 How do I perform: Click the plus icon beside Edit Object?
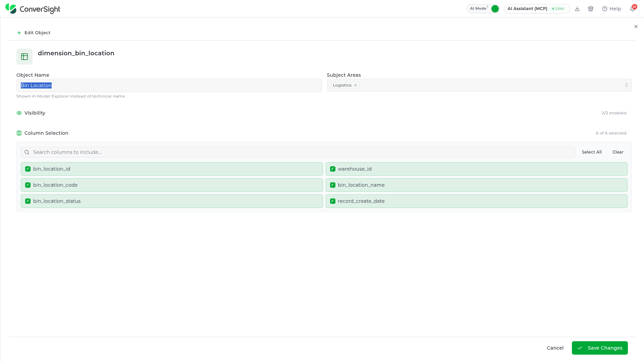19,33
